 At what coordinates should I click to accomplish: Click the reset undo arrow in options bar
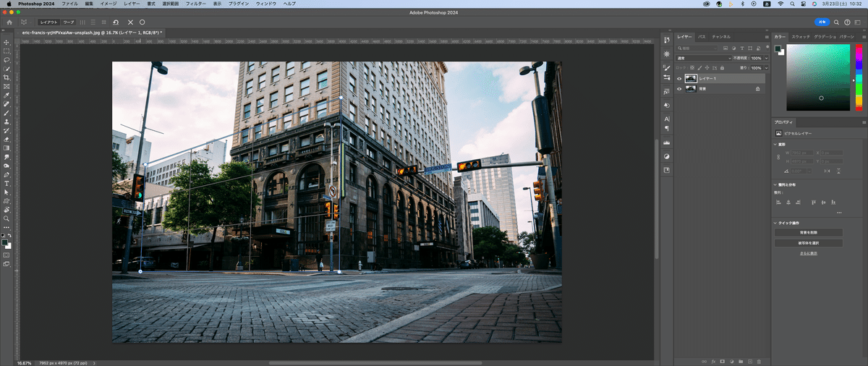coord(116,22)
